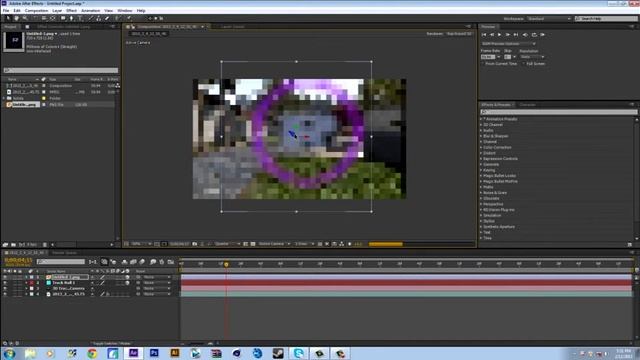Select the Zoom magnifier tool
Screen dimensions: 640x360
[x=25, y=18]
